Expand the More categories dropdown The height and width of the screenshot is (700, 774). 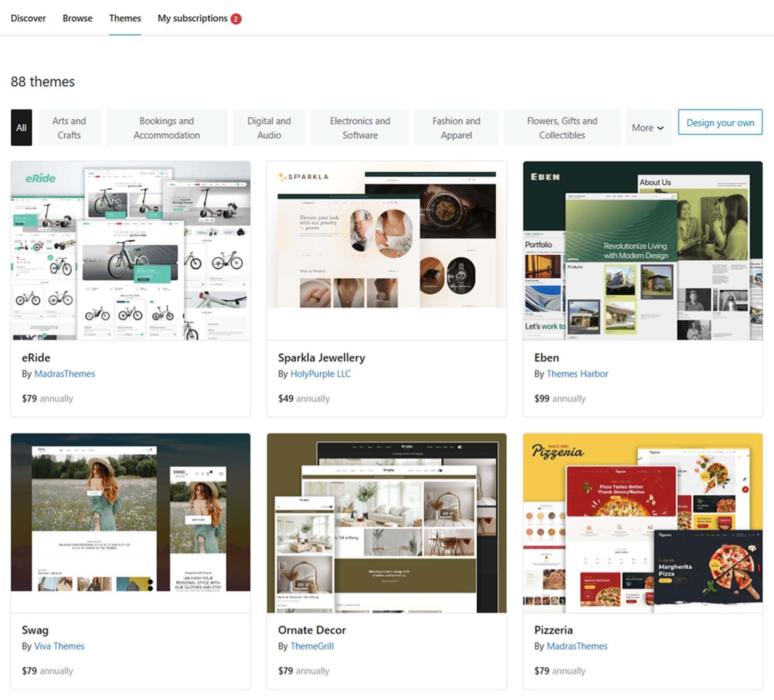[648, 128]
